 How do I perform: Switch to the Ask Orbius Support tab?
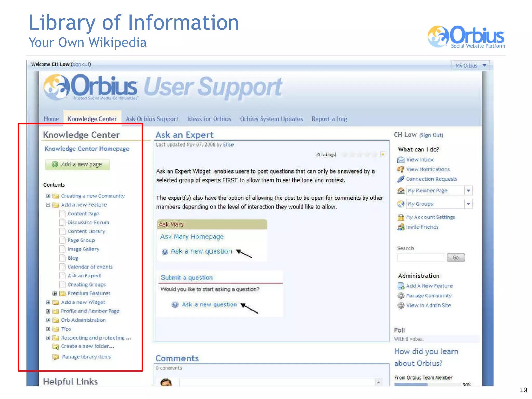pos(152,119)
